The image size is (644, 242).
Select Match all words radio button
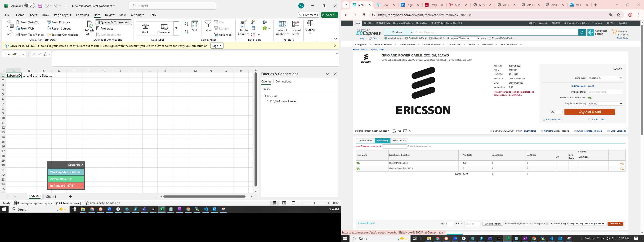click(x=386, y=39)
